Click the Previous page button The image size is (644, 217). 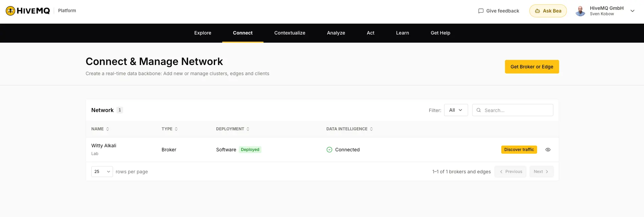point(510,172)
